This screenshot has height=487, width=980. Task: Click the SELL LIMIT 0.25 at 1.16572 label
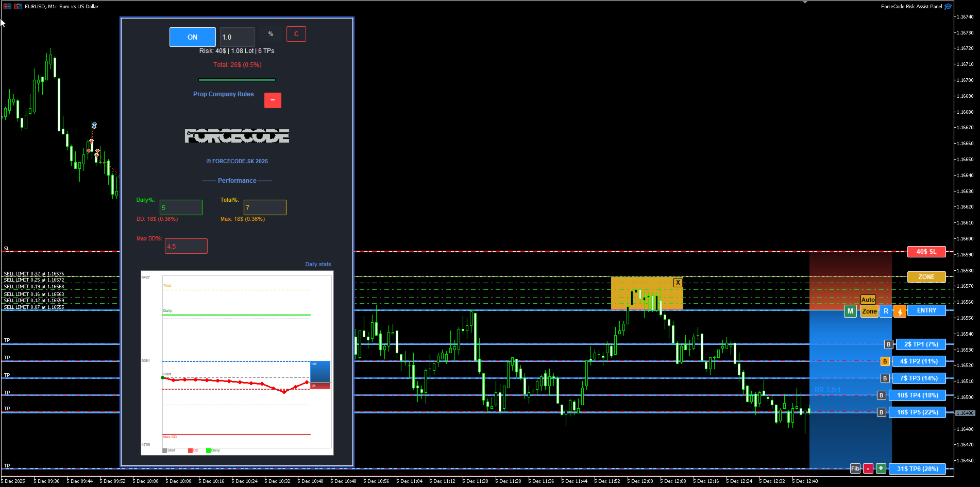click(34, 280)
